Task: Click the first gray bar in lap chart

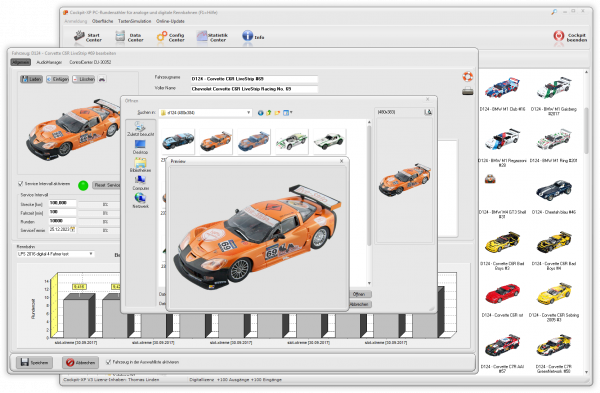Action: point(79,316)
